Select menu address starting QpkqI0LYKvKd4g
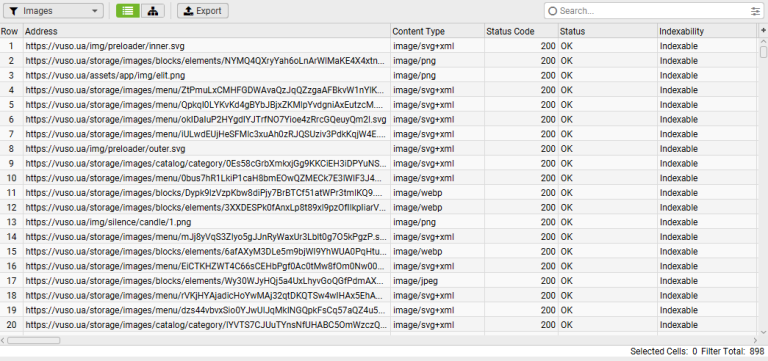The image size is (768, 361). point(207,105)
